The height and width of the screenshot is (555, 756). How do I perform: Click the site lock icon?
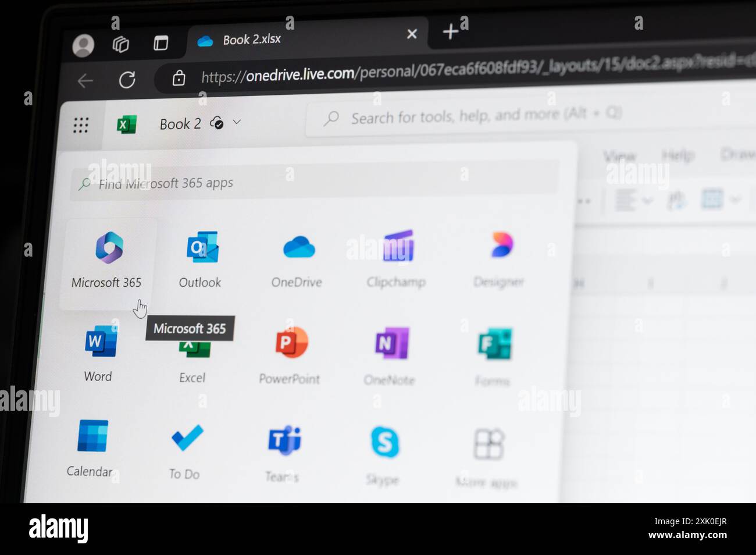point(179,78)
